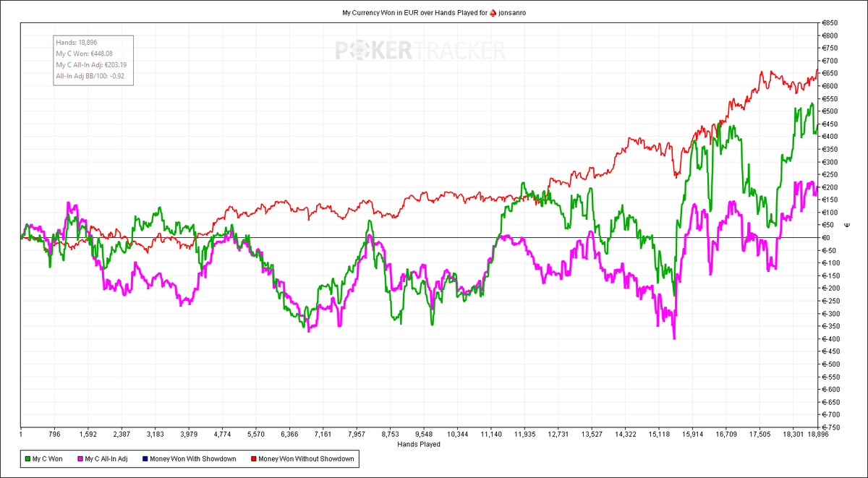Click the '11,935' tick label on the x-axis
The height and width of the screenshot is (478, 868).
pos(524,435)
